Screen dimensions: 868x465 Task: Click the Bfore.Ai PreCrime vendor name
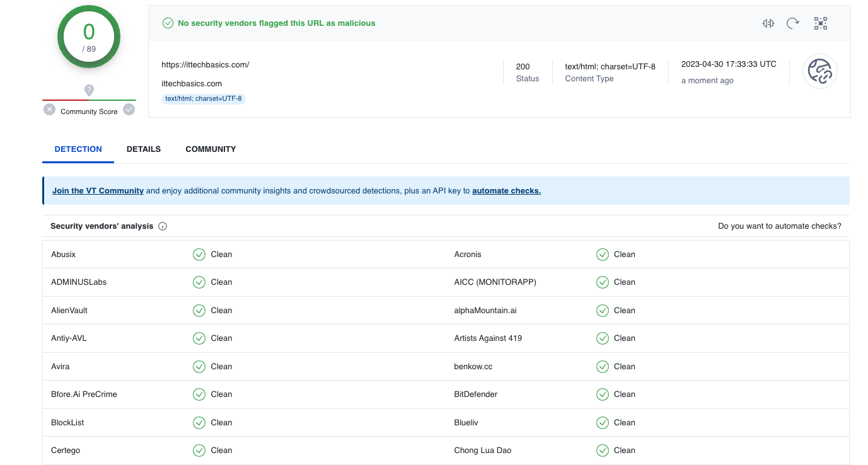point(84,394)
